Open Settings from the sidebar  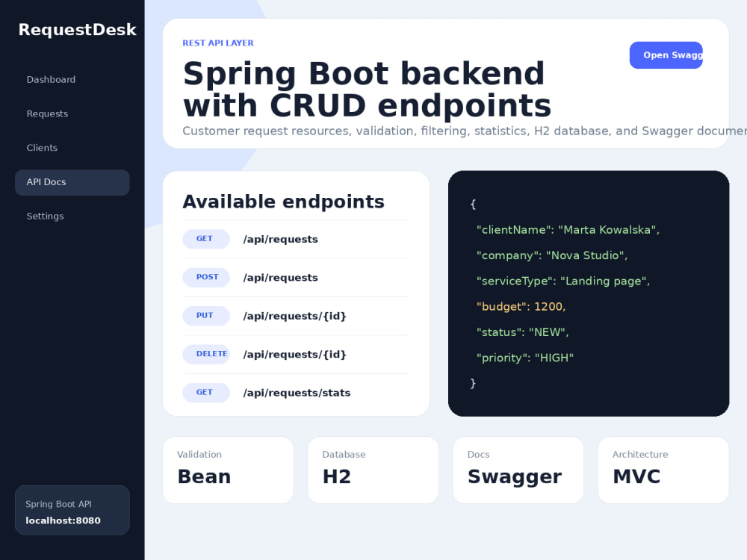click(x=72, y=217)
